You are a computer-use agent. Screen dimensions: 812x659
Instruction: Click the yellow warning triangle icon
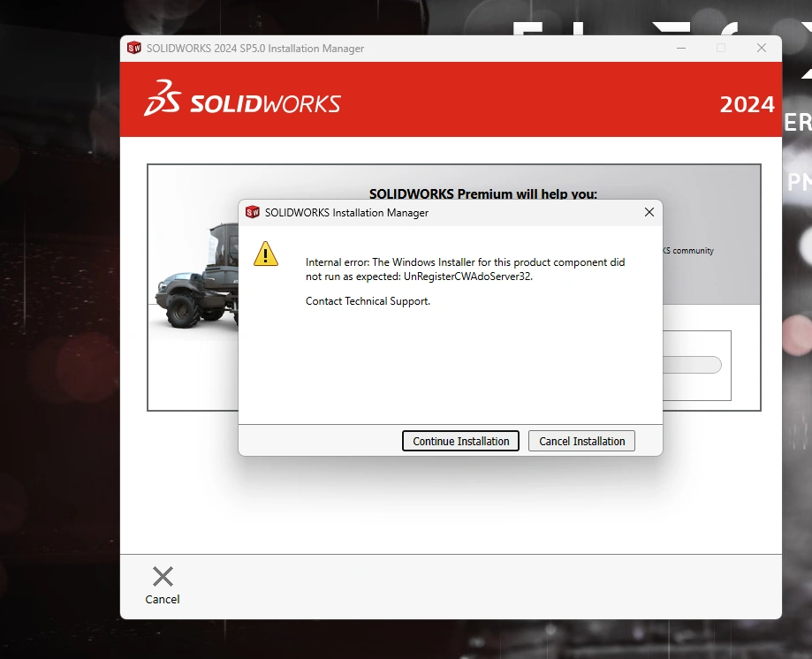[266, 254]
